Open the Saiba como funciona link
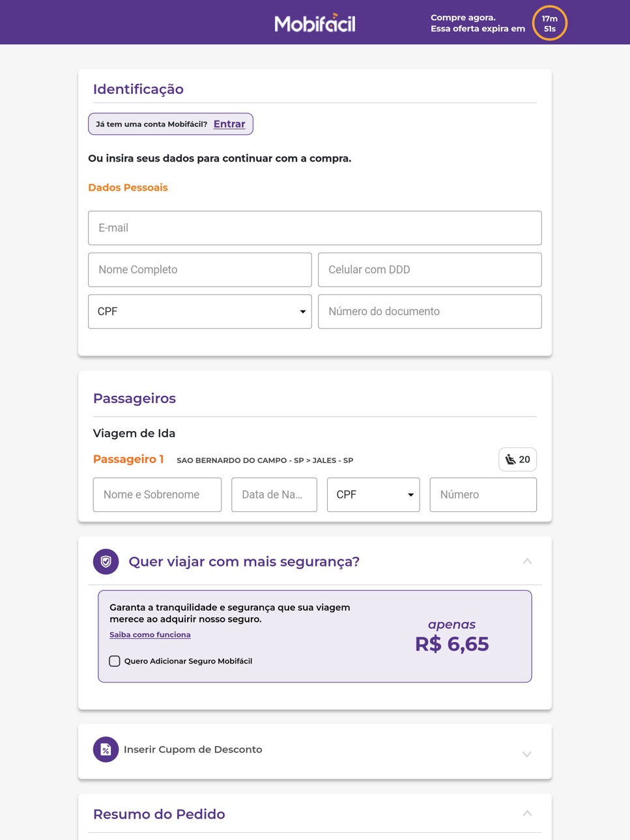The height and width of the screenshot is (840, 630). (150, 635)
